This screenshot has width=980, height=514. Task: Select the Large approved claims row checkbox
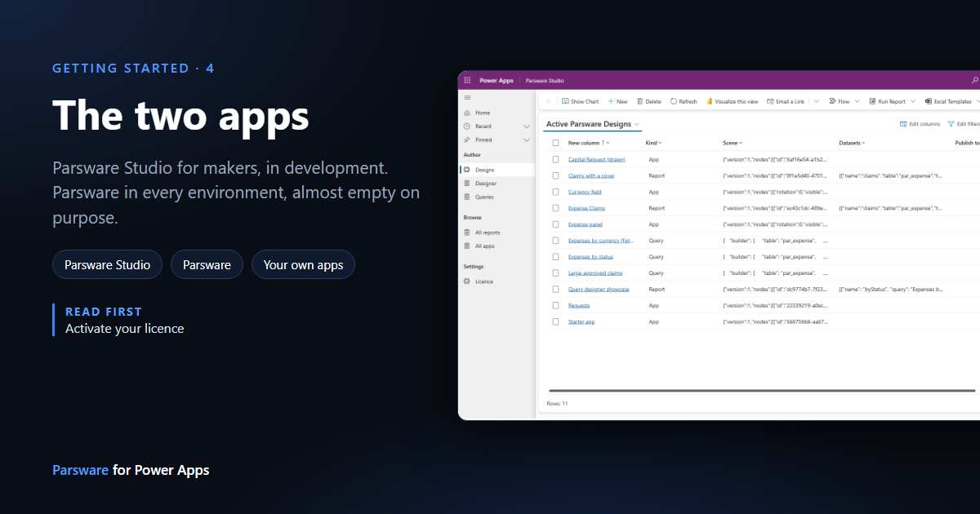555,273
